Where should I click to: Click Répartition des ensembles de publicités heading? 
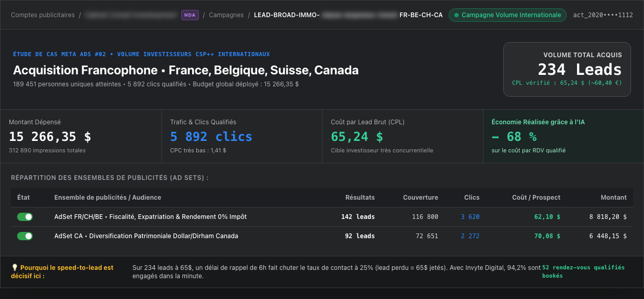click(110, 178)
